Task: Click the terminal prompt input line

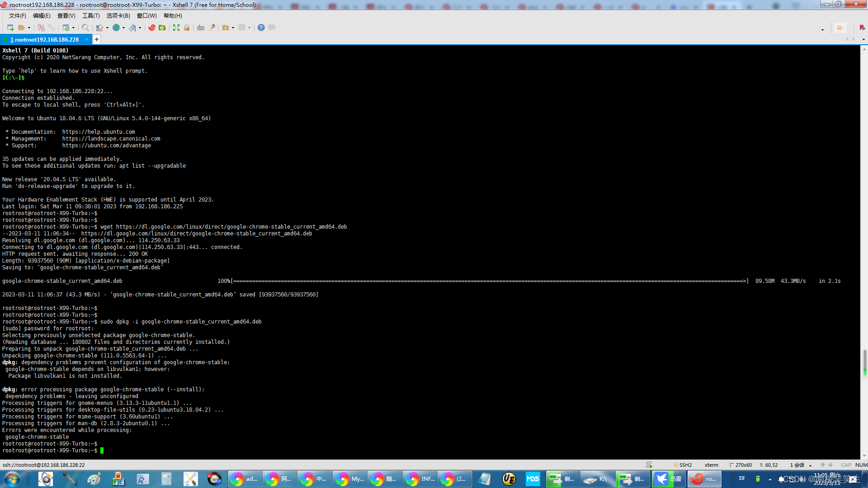Action: [x=429, y=450]
